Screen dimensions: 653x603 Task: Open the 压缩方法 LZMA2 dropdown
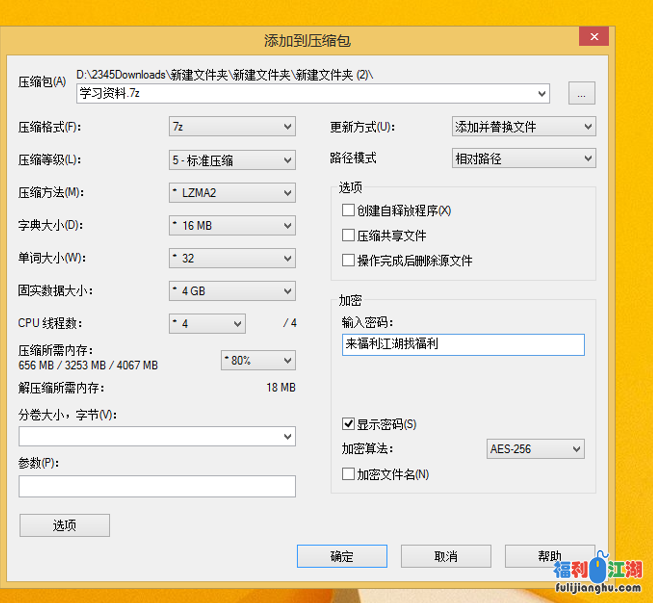232,193
